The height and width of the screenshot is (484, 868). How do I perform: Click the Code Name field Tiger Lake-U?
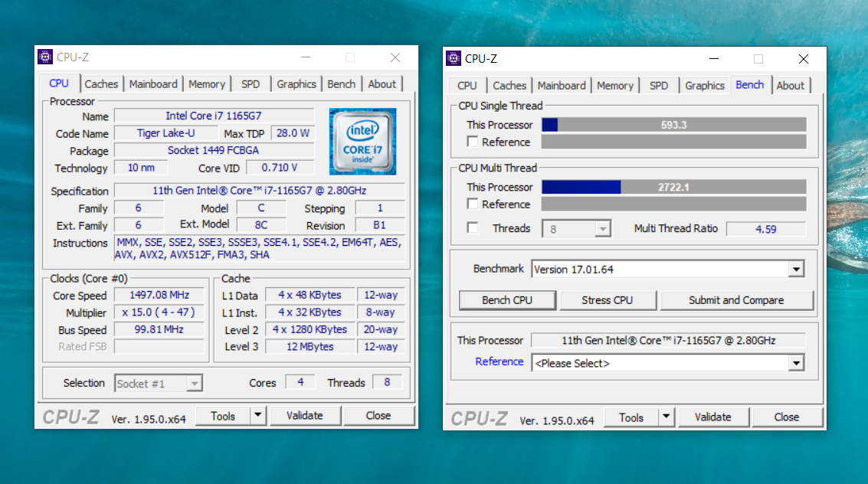[166, 133]
